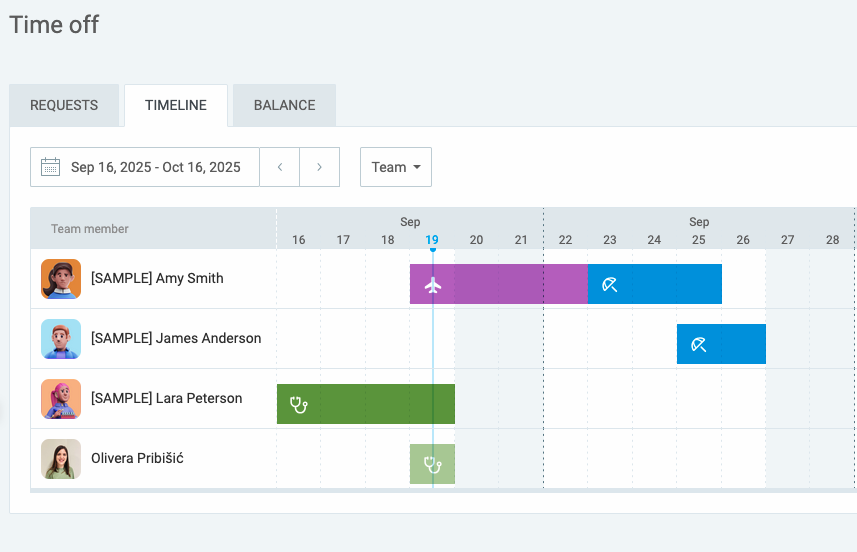Switch to the Requests tab
Screen dimensions: 857x552
tap(64, 105)
